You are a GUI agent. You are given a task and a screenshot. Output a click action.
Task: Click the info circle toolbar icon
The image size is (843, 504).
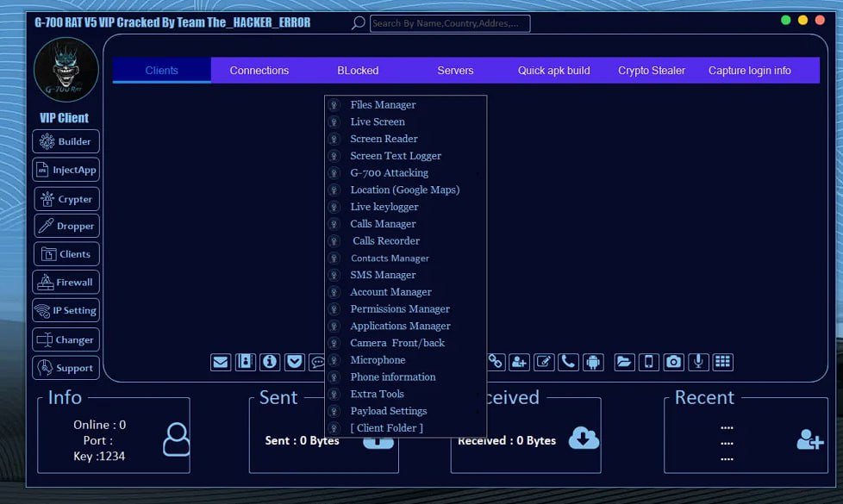270,362
